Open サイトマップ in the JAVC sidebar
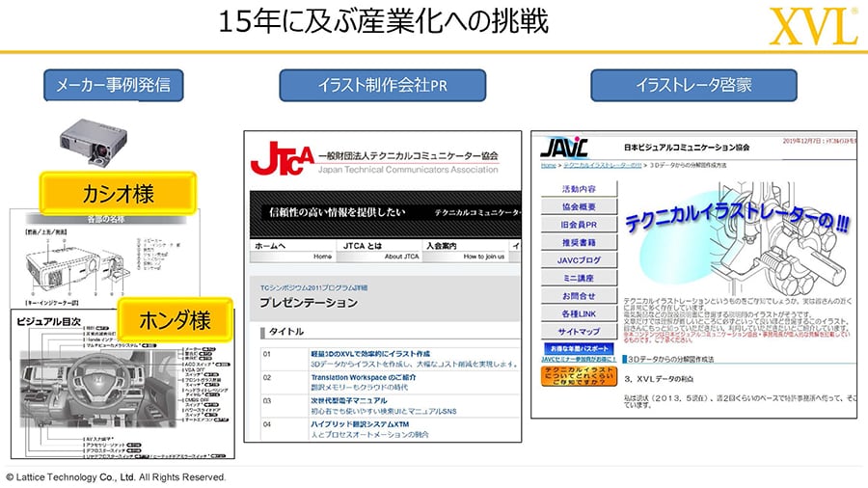The image size is (868, 488). (x=579, y=332)
